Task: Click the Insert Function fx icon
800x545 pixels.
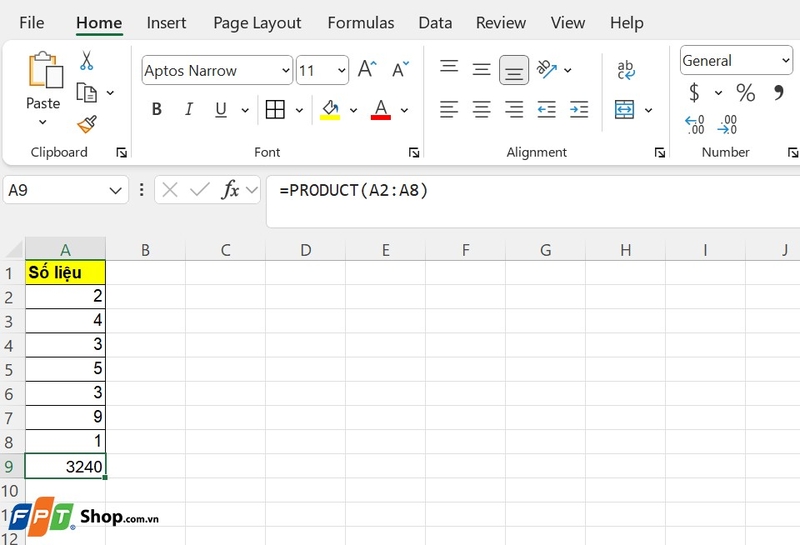Action: coord(230,190)
